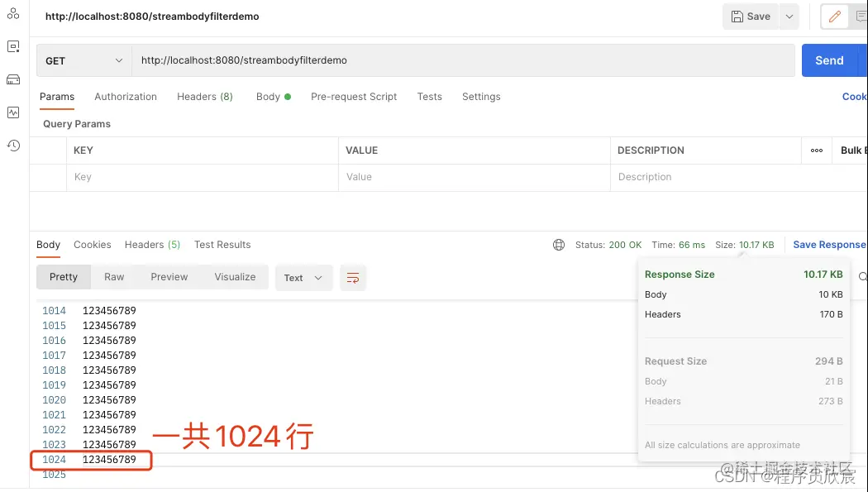Click the request URL field

463,61
